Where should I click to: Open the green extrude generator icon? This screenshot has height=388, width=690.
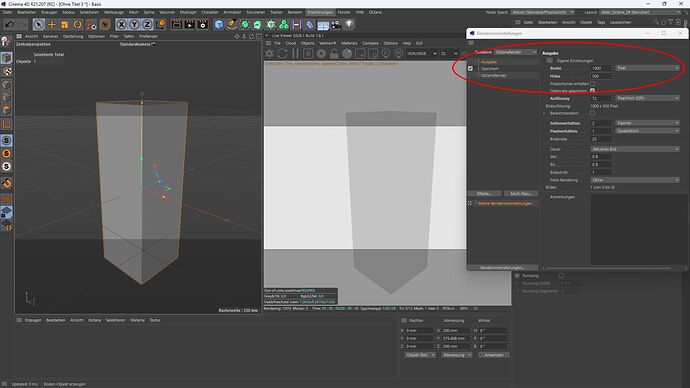pyautogui.click(x=258, y=25)
